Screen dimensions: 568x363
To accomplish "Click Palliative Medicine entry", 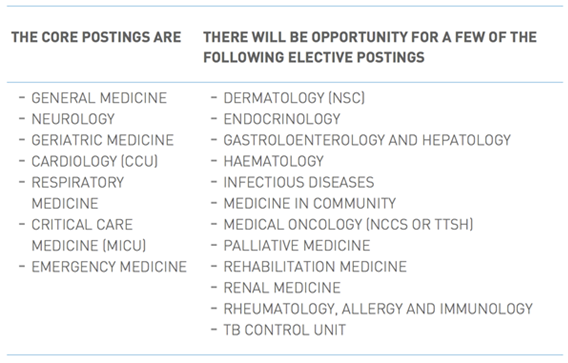I will pos(297,246).
